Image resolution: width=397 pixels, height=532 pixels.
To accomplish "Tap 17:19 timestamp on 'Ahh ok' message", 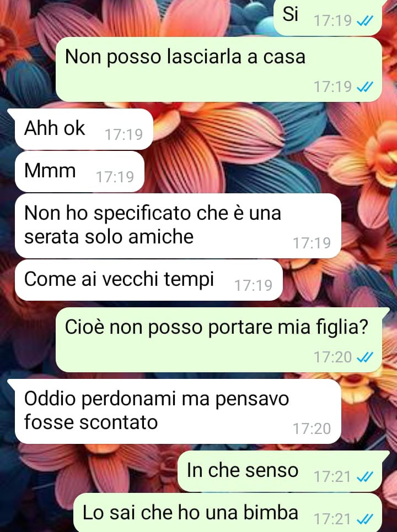I will tap(124, 135).
